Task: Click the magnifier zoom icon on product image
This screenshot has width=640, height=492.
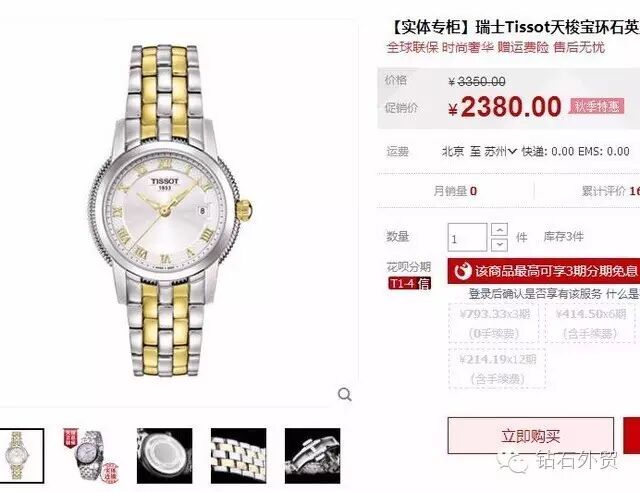Action: click(x=344, y=394)
